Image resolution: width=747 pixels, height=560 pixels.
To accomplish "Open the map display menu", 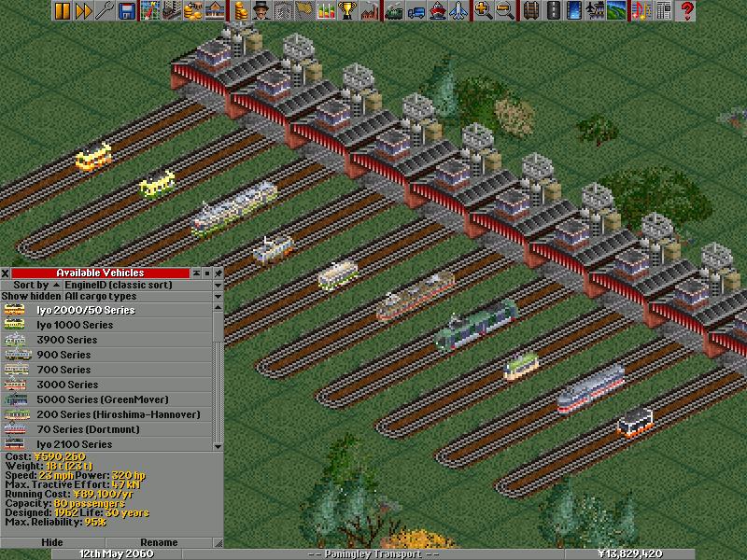I will [x=150, y=10].
